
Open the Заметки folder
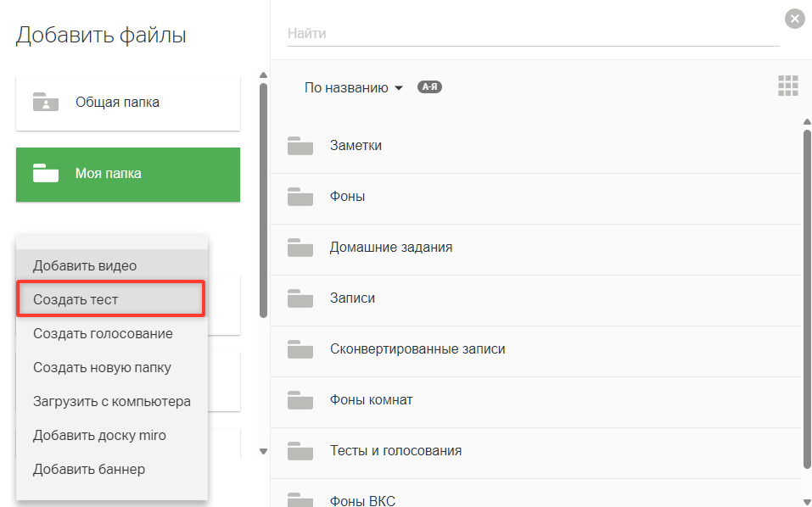point(536,146)
